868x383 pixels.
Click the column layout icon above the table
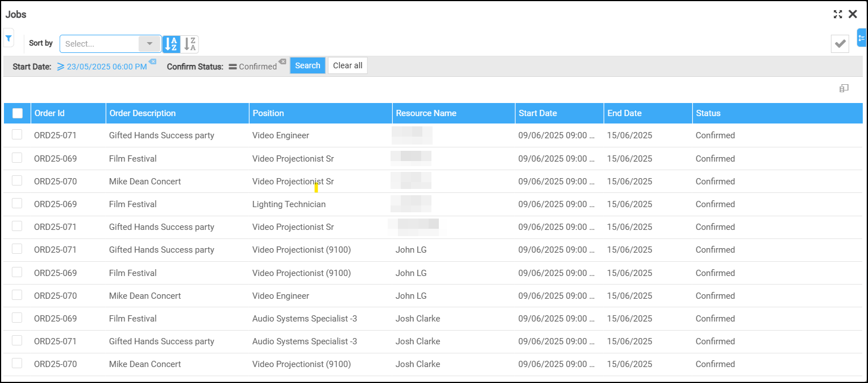(844, 88)
